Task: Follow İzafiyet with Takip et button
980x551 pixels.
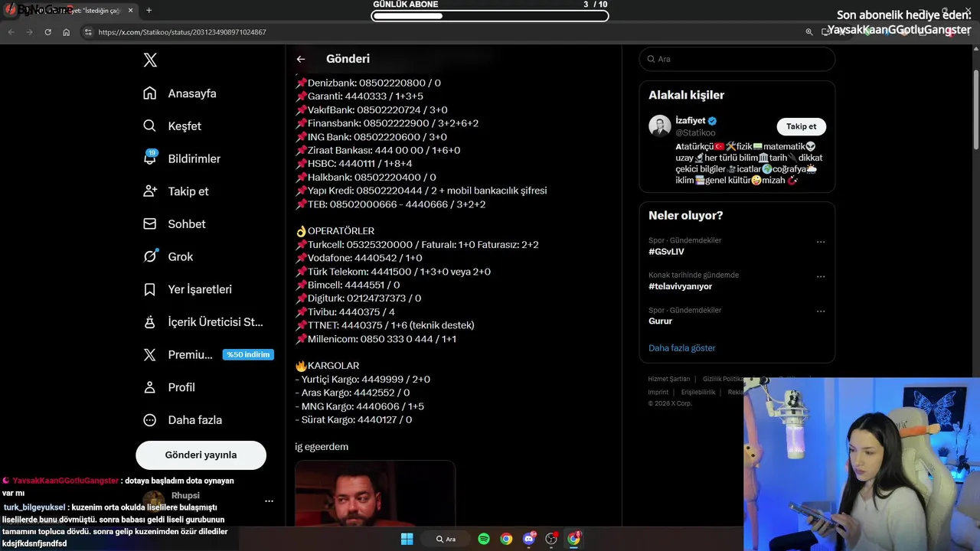Action: [801, 126]
